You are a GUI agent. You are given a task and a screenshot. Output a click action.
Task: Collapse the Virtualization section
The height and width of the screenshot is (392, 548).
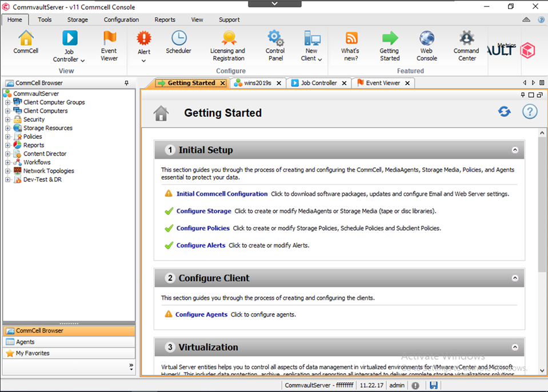coord(515,347)
